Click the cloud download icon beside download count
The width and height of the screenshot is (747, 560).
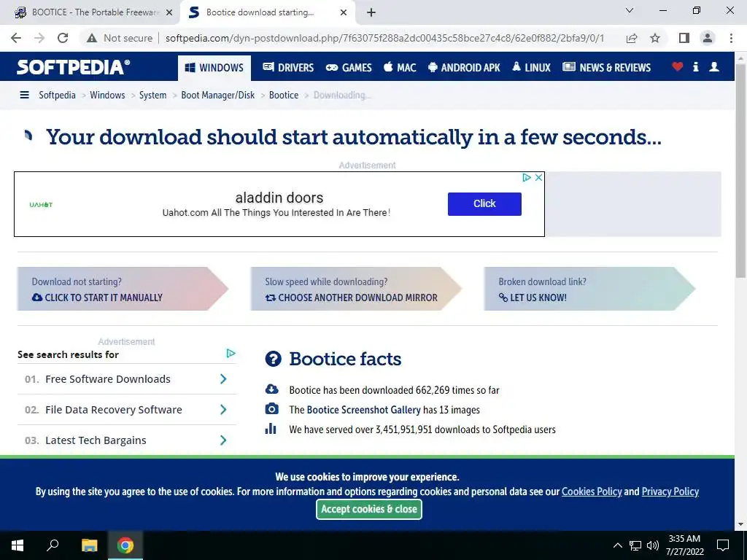click(271, 389)
